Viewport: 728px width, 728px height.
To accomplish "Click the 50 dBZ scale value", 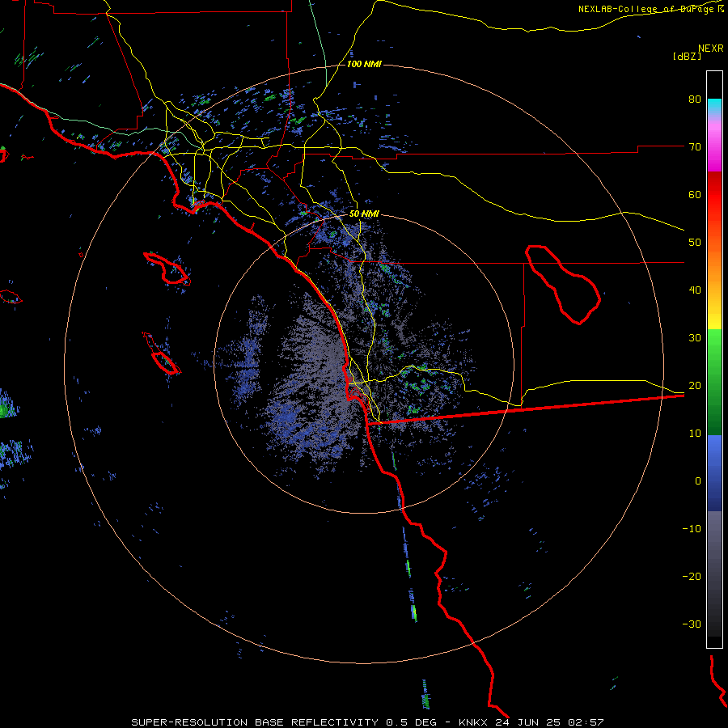I will point(695,243).
